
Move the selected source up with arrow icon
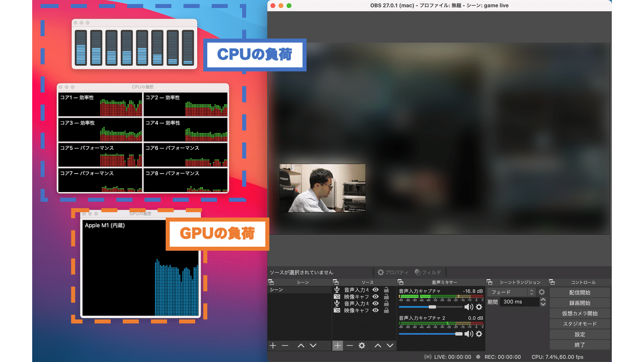(378, 346)
